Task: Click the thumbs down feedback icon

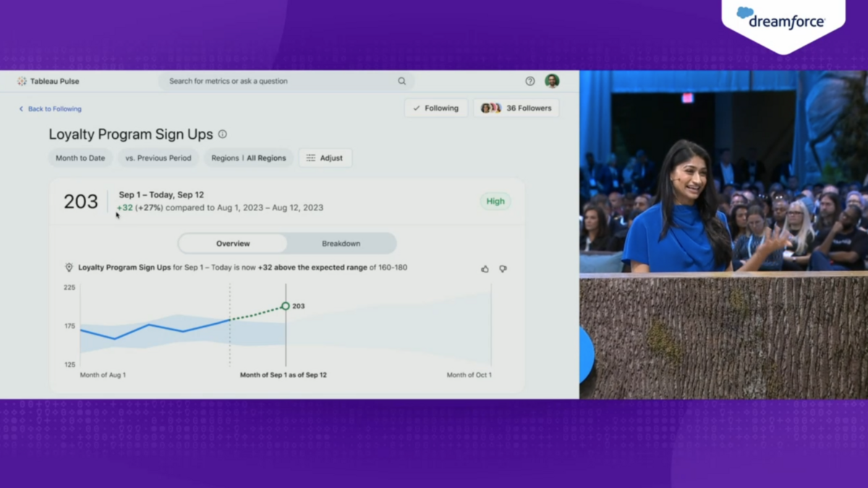Action: pos(503,269)
